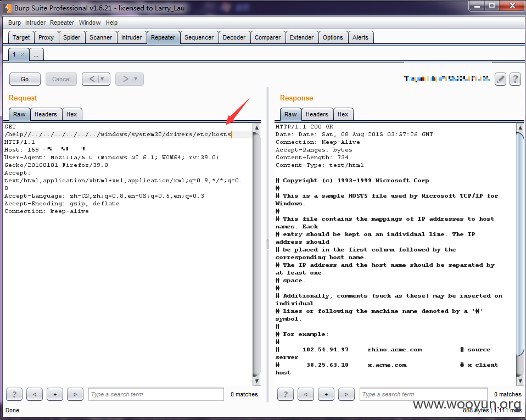Go forward to next request in history
526x420 pixels.
point(125,79)
